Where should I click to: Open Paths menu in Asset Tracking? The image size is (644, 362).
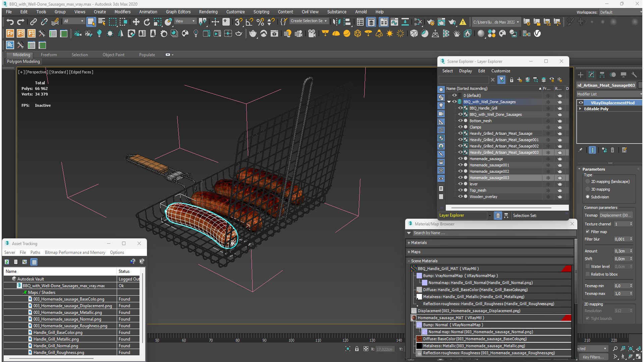[x=35, y=253]
